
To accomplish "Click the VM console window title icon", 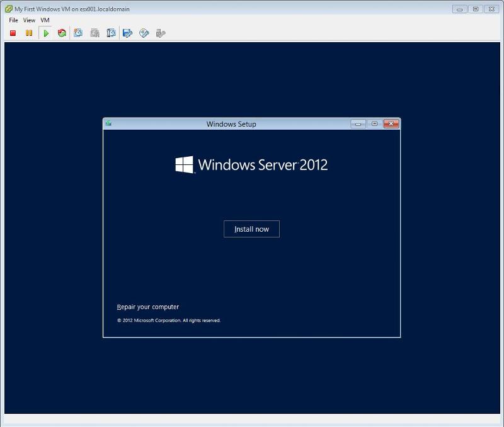I will [9, 9].
